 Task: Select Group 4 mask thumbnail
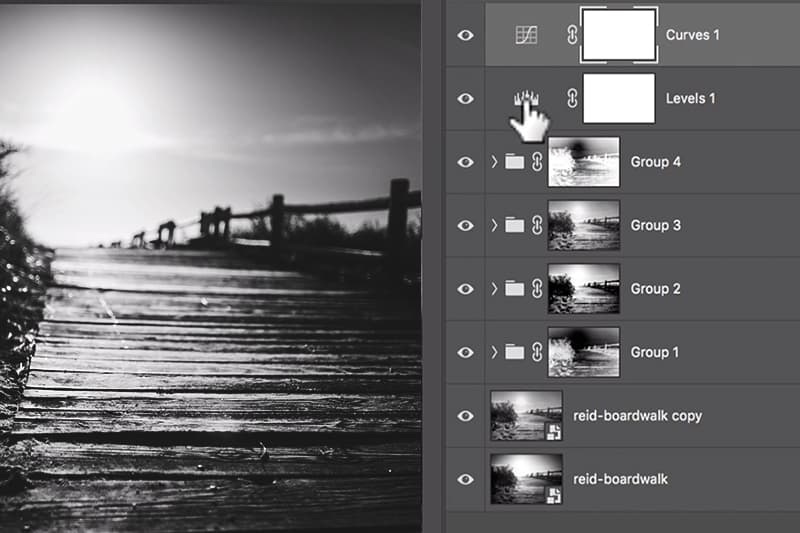pos(584,162)
